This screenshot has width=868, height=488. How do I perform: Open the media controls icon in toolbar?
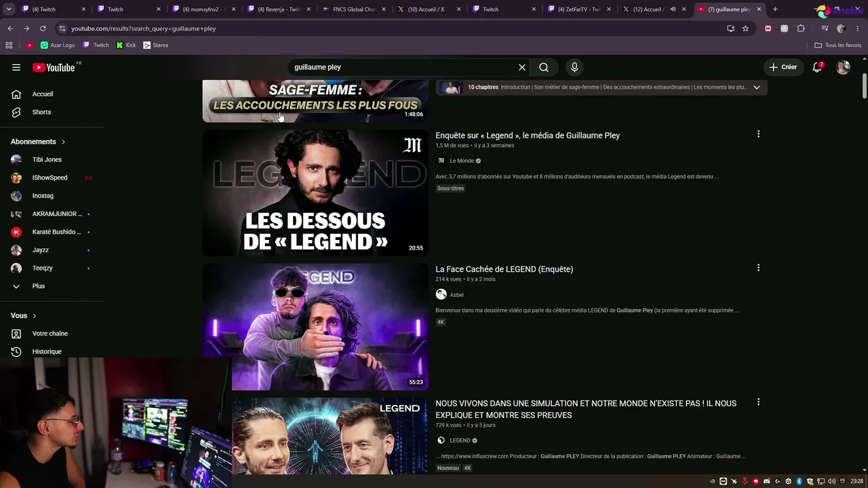pyautogui.click(x=825, y=28)
